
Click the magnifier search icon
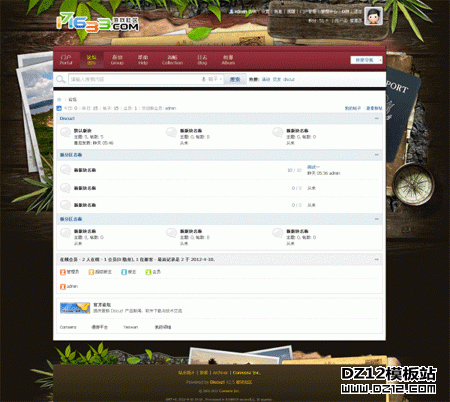click(60, 79)
